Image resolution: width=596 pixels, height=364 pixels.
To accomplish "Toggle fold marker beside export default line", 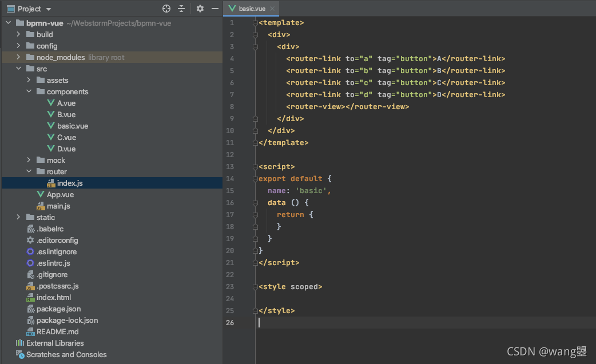I will tap(256, 179).
